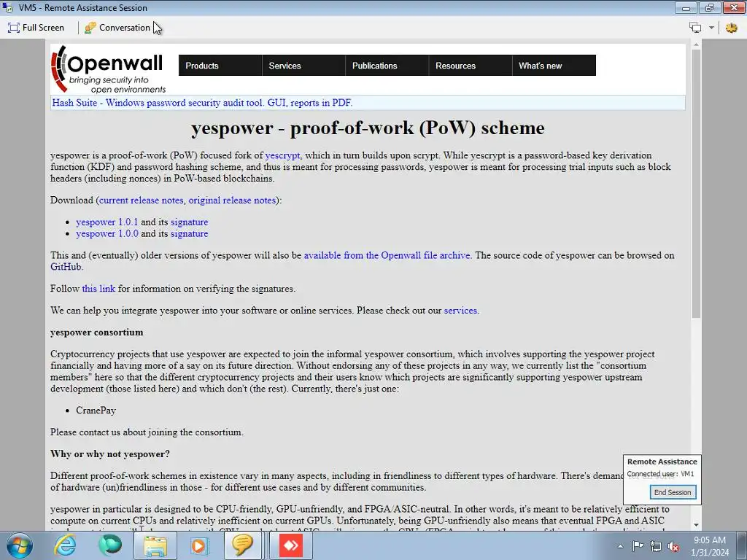Open the red AnyDesk taskbar icon
This screenshot has width=747, height=560.
pyautogui.click(x=290, y=545)
